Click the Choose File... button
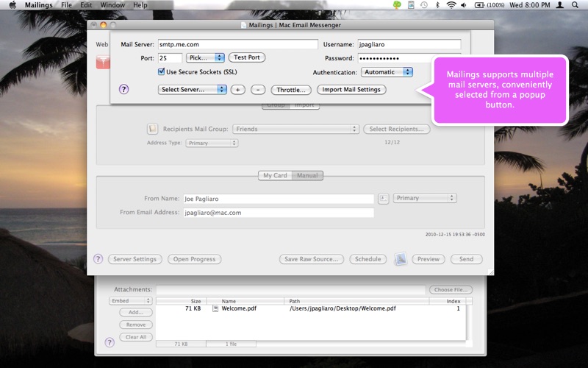The height and width of the screenshot is (368, 588). [451, 289]
